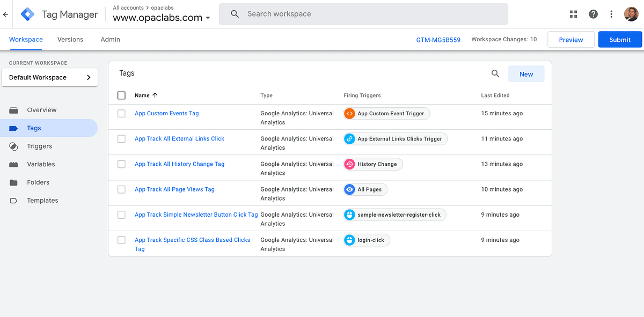This screenshot has height=317, width=644.
Task: Click the search icon in Tags panel
Action: [x=495, y=74]
